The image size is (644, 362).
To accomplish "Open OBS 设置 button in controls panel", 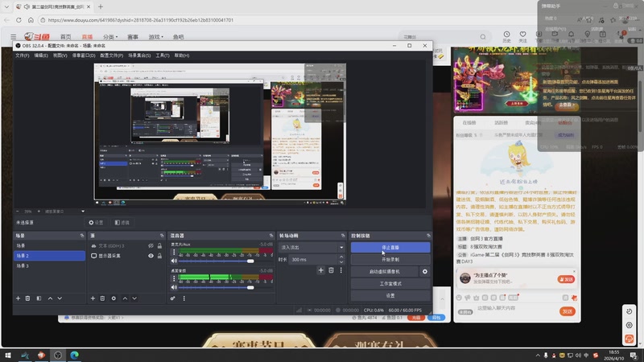I will [390, 295].
